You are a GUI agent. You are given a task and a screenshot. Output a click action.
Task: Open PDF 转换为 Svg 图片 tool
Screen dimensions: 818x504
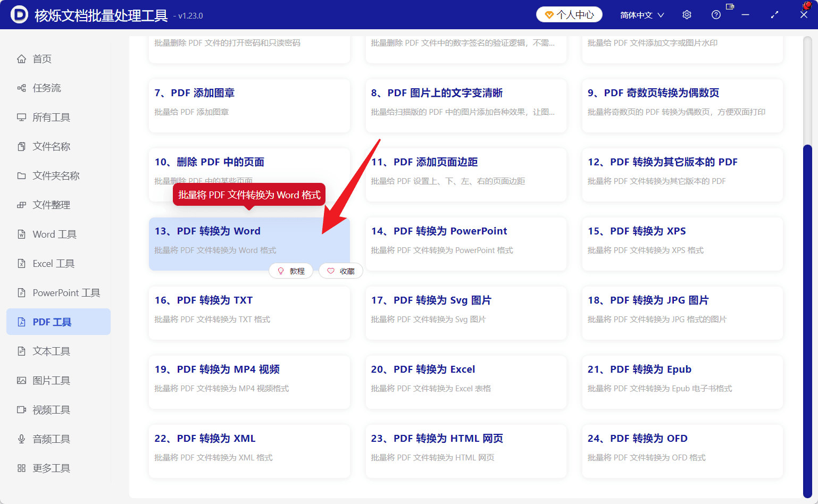tap(466, 313)
